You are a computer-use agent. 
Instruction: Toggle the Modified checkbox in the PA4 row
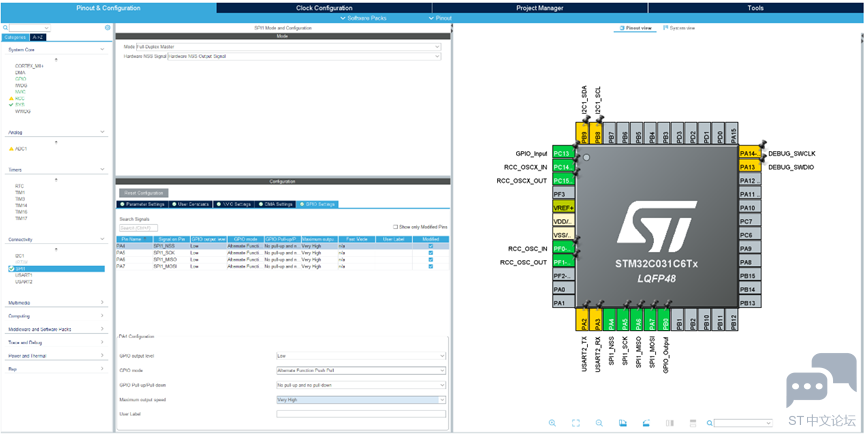[x=431, y=246]
